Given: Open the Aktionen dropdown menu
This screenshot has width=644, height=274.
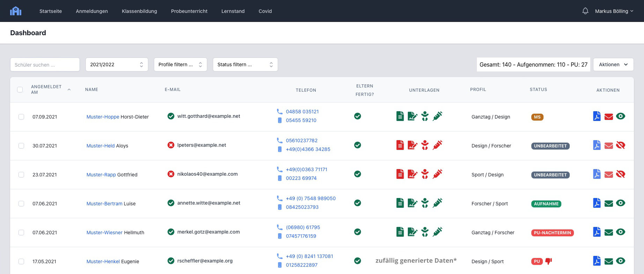Looking at the screenshot, I should coord(613,64).
